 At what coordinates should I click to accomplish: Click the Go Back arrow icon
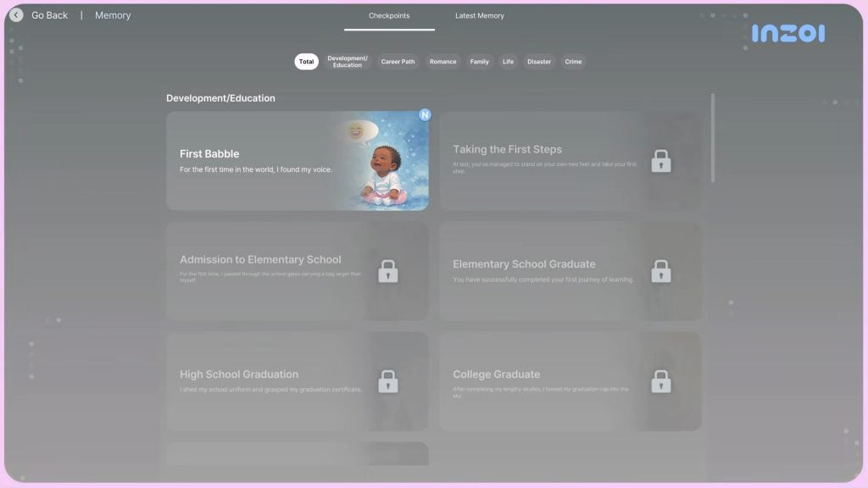tap(16, 15)
